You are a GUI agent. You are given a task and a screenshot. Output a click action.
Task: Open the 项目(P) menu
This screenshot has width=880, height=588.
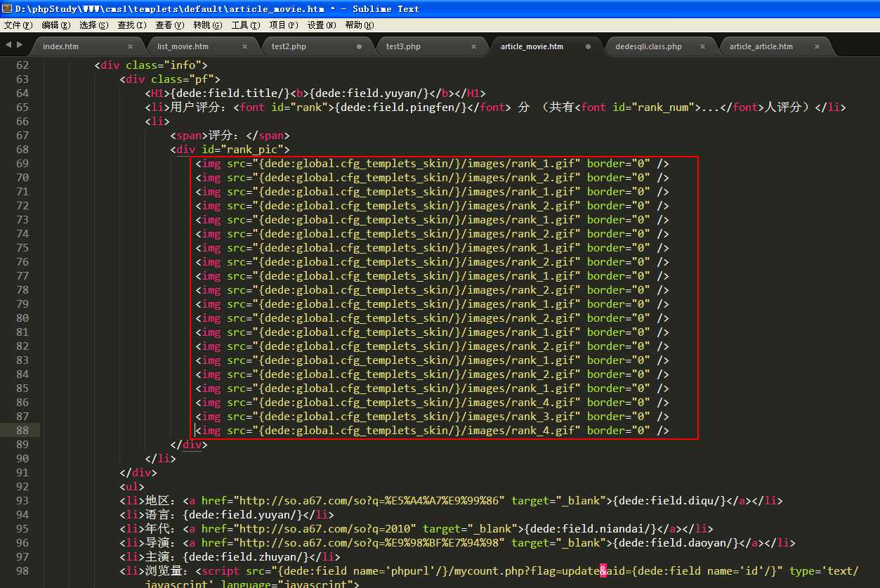283,25
